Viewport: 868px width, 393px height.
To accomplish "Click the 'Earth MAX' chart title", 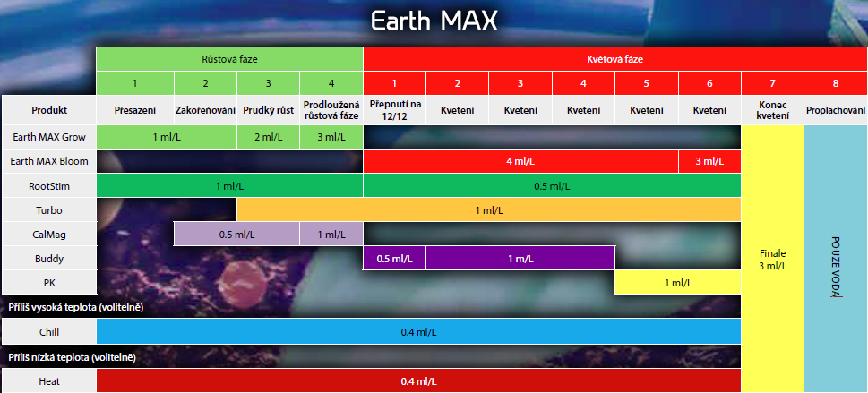I will click(434, 21).
